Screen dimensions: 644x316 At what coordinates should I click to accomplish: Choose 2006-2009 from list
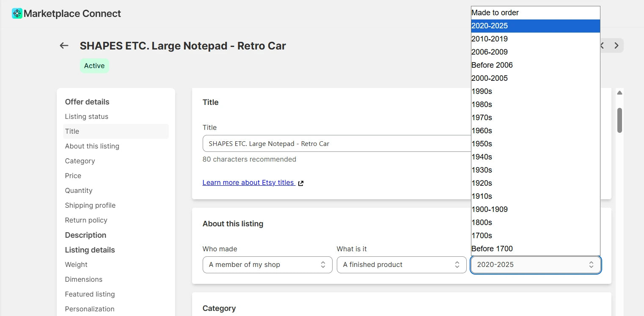(536, 52)
